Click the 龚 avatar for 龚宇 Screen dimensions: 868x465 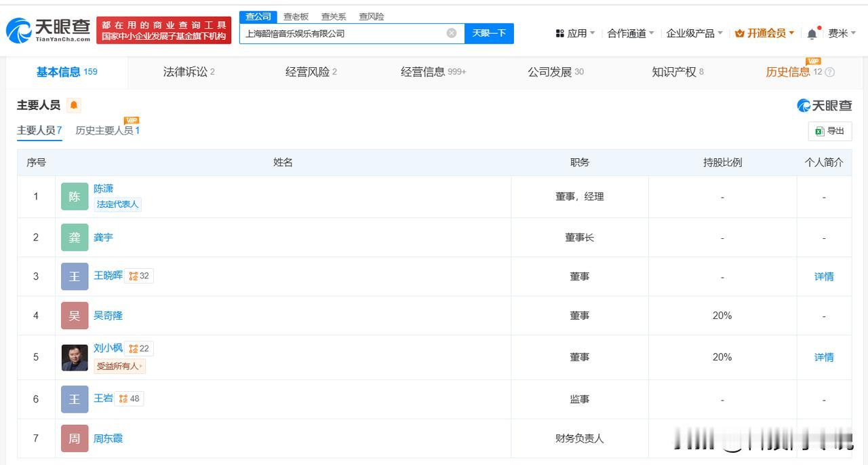pyautogui.click(x=75, y=238)
